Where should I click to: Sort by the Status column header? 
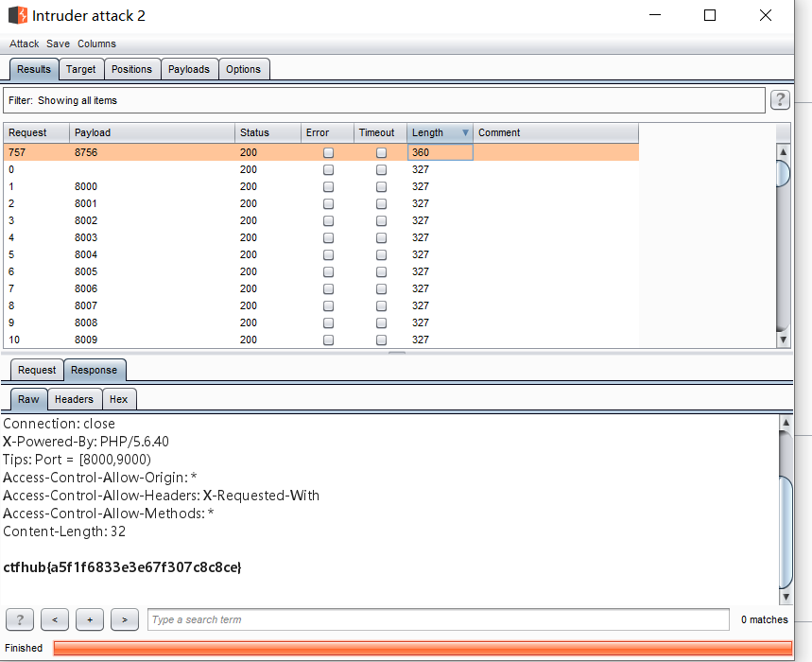268,132
